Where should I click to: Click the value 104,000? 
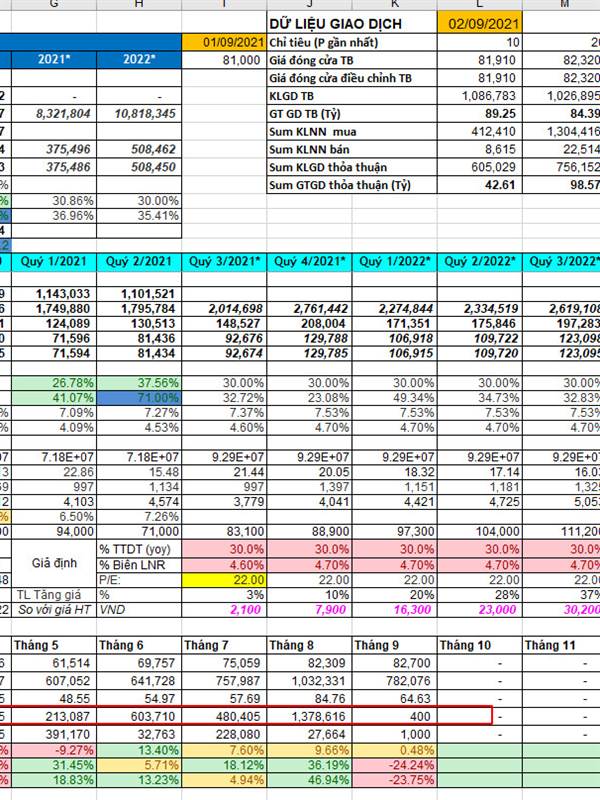(x=480, y=532)
